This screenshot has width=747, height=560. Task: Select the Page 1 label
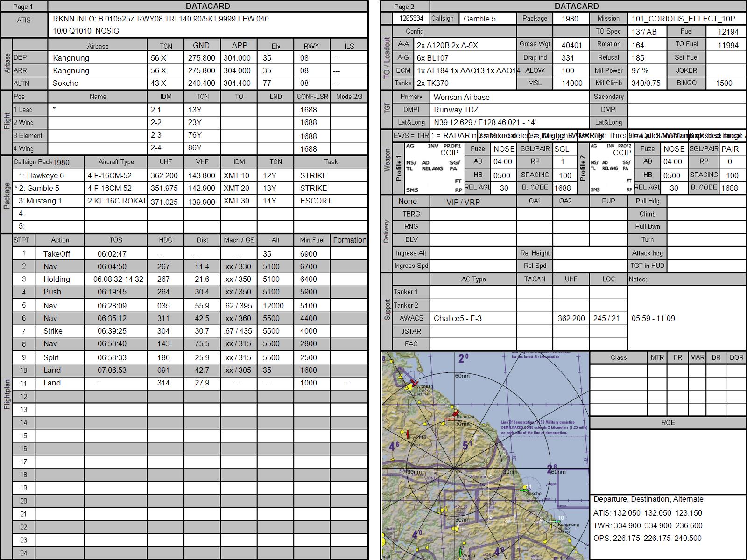tap(23, 7)
